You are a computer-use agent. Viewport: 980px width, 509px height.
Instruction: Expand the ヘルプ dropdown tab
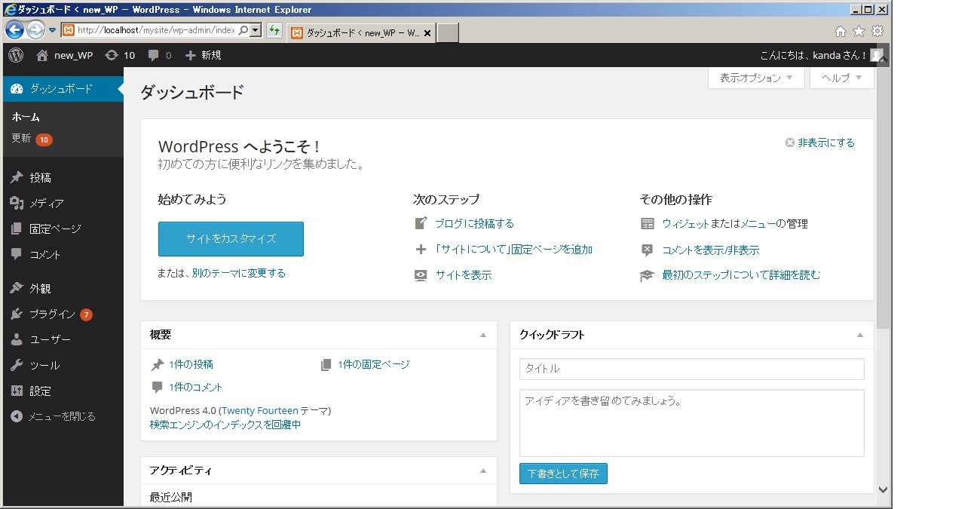click(841, 78)
